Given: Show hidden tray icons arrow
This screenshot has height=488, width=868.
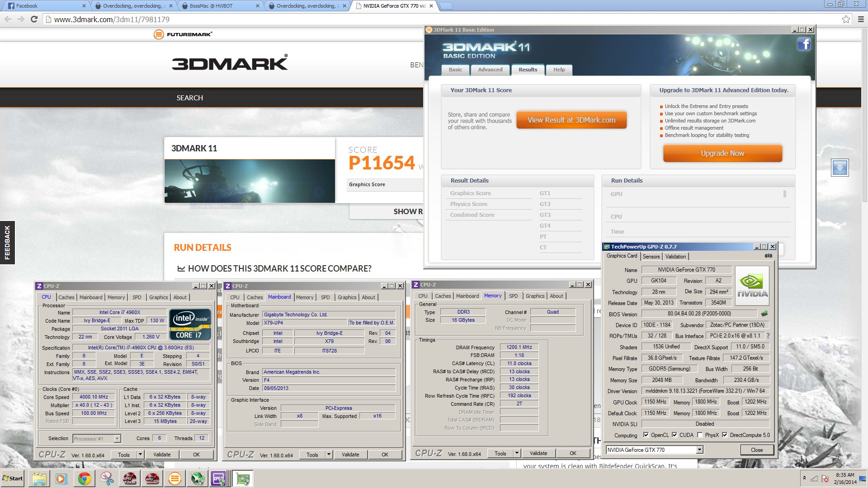Looking at the screenshot, I should [x=804, y=478].
